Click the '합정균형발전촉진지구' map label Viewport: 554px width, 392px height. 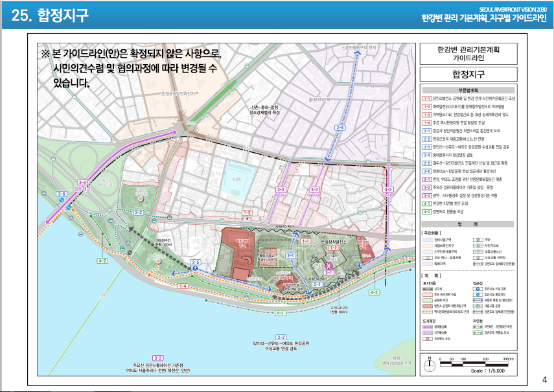pos(180,93)
